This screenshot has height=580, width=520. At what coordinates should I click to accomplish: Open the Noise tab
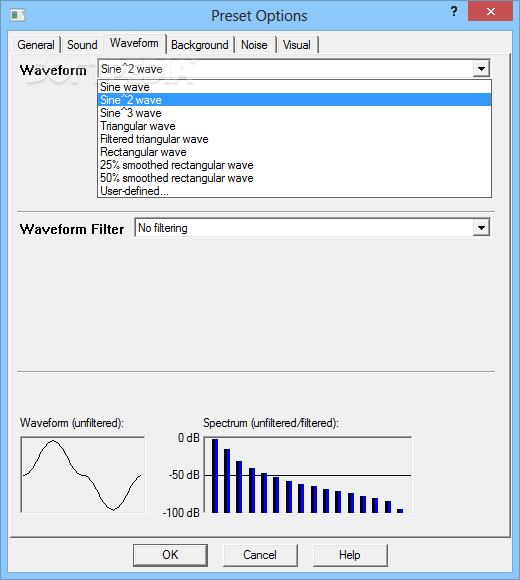(x=254, y=45)
